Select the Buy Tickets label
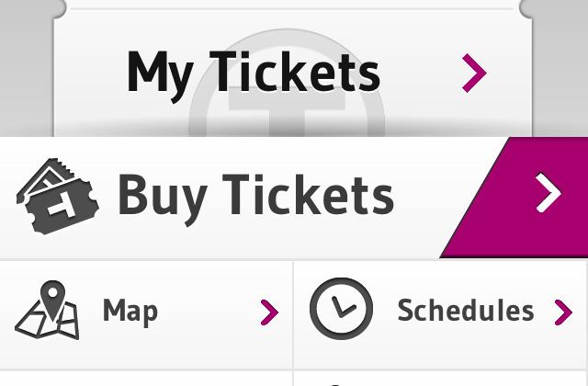The height and width of the screenshot is (386, 588). (255, 199)
